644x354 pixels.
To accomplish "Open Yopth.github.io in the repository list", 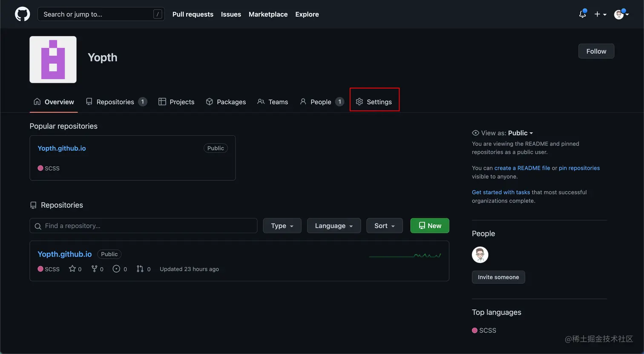I will coord(65,254).
